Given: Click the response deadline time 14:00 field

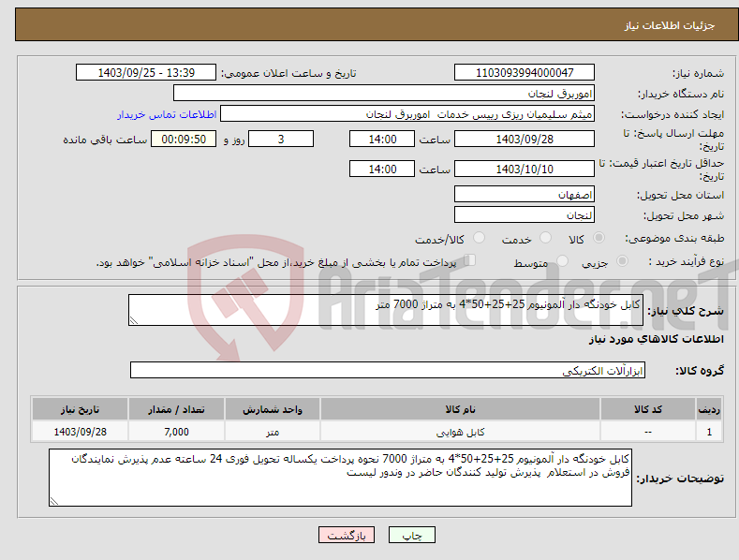Looking at the screenshot, I should coord(382,139).
